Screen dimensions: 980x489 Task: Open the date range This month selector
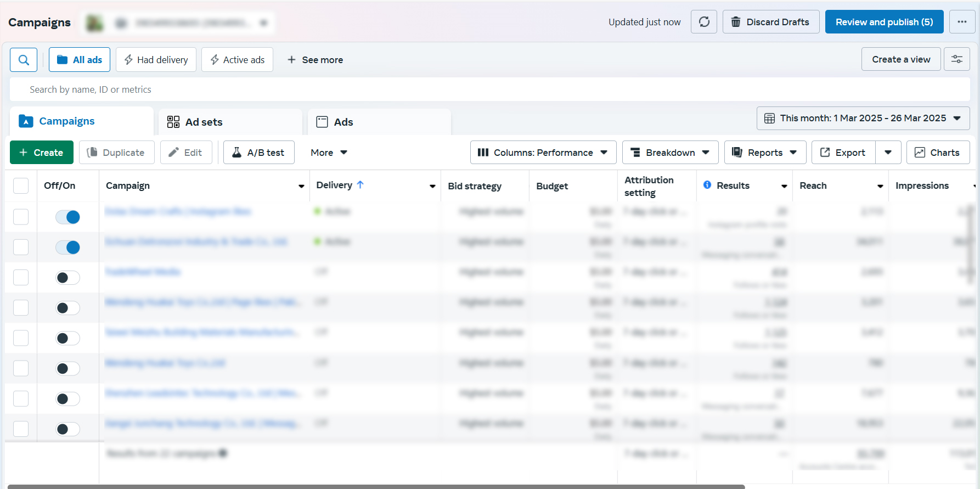click(863, 118)
